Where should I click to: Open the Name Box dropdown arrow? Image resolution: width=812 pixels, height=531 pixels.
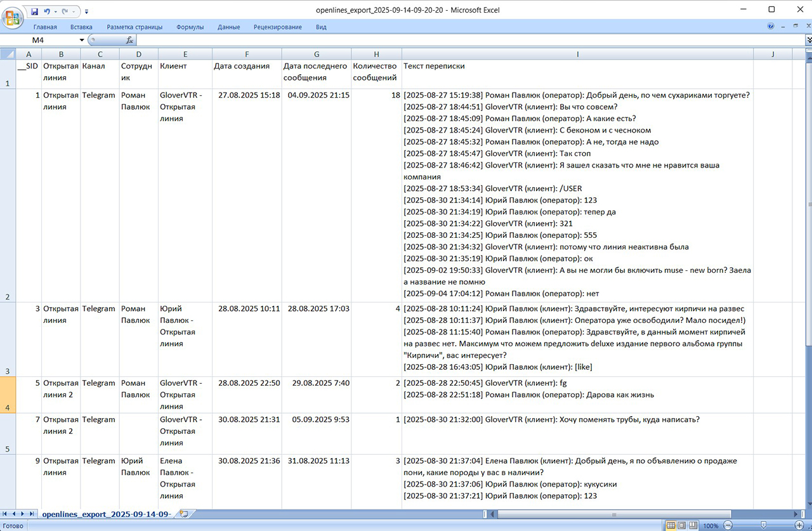(x=81, y=40)
